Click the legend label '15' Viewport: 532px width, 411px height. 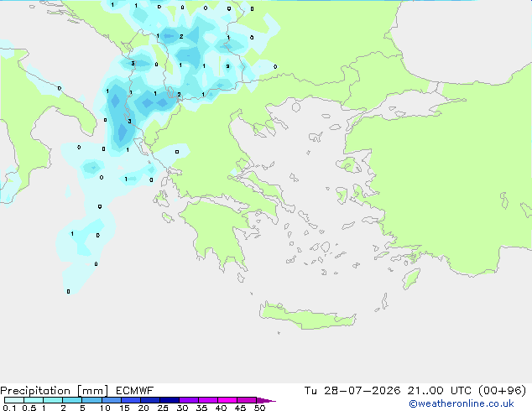point(124,408)
